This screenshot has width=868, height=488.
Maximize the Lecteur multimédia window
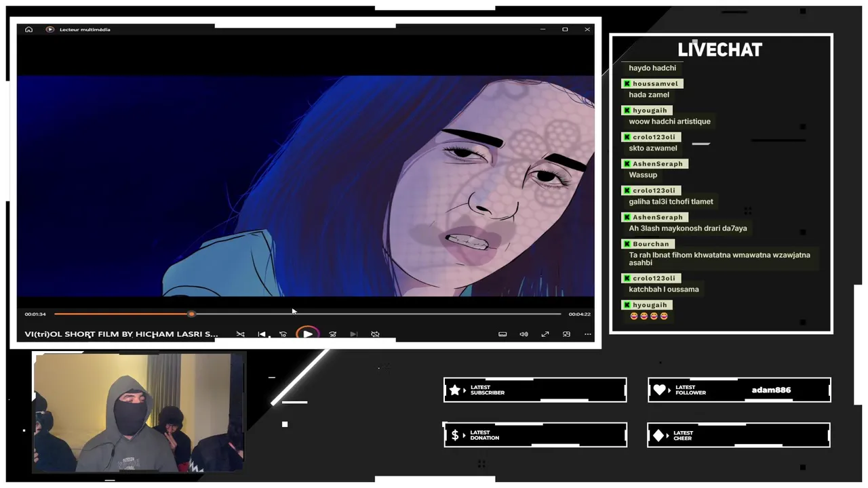(565, 29)
